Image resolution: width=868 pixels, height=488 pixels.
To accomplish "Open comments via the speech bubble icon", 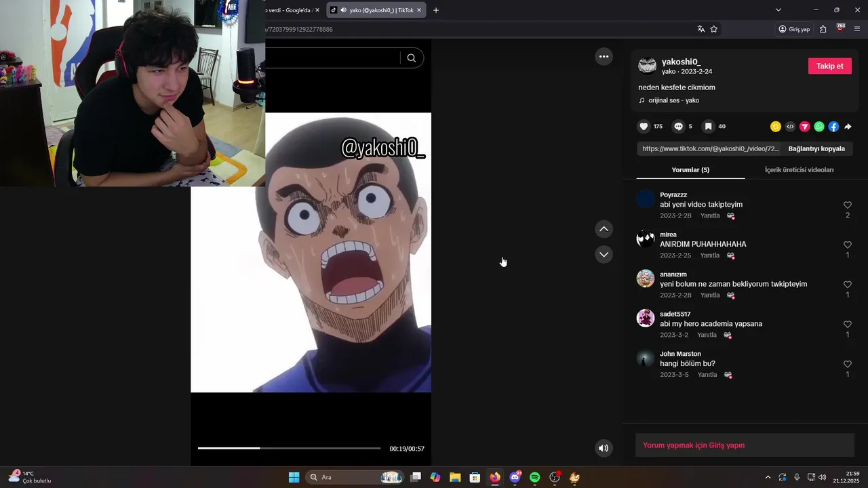I will tap(678, 127).
